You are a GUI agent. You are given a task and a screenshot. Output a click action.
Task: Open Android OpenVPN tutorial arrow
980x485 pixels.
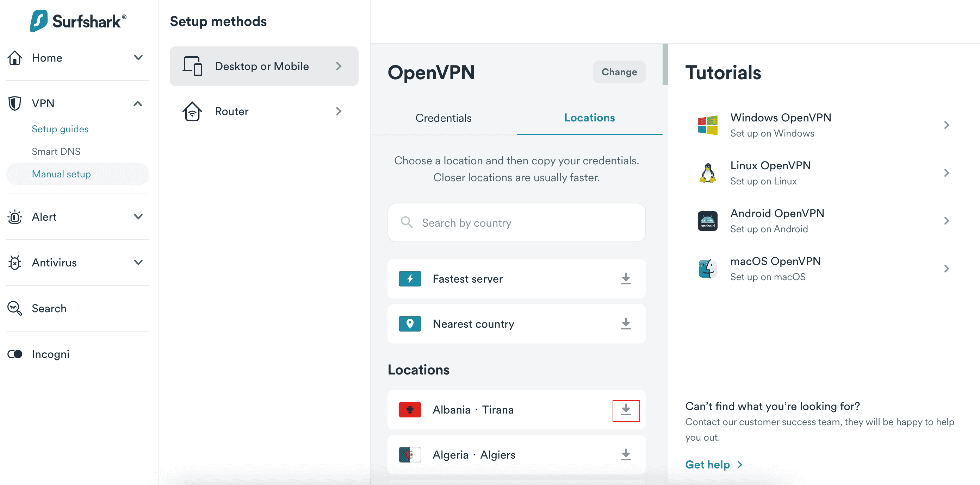[947, 221]
